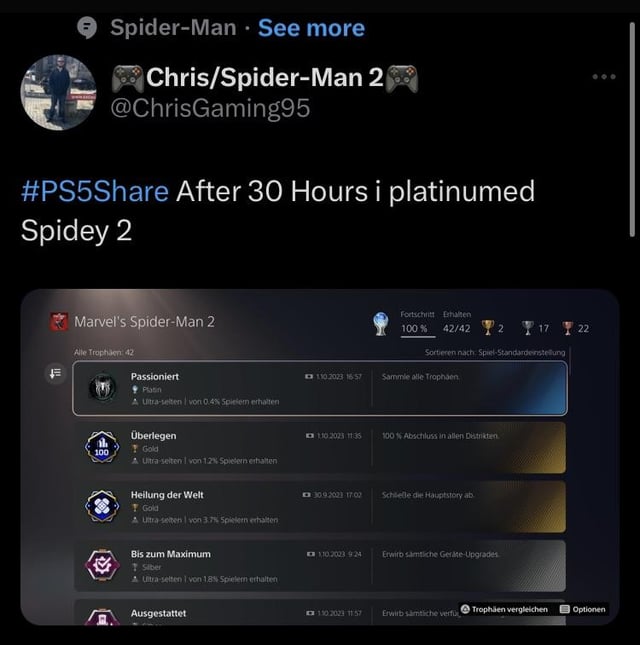Click the trophy list sort icon
This screenshot has width=640, height=645.
coord(55,374)
